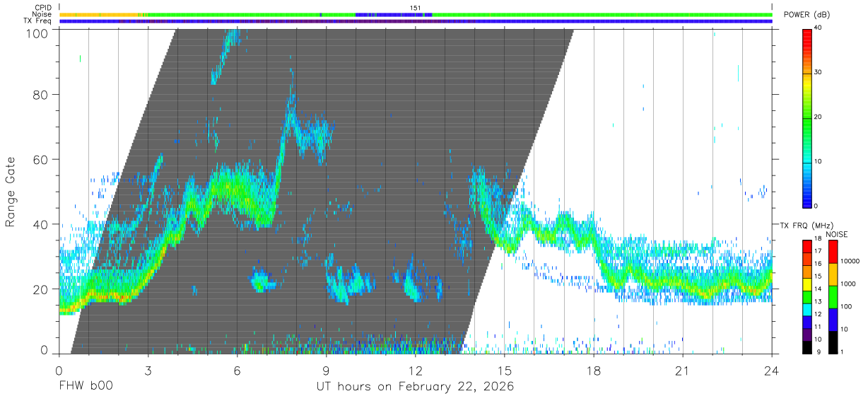
Task: Click the TX Freq color strip above plot
Action: [x=415, y=21]
